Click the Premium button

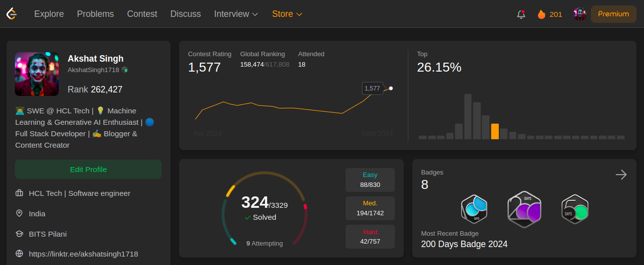pos(614,14)
